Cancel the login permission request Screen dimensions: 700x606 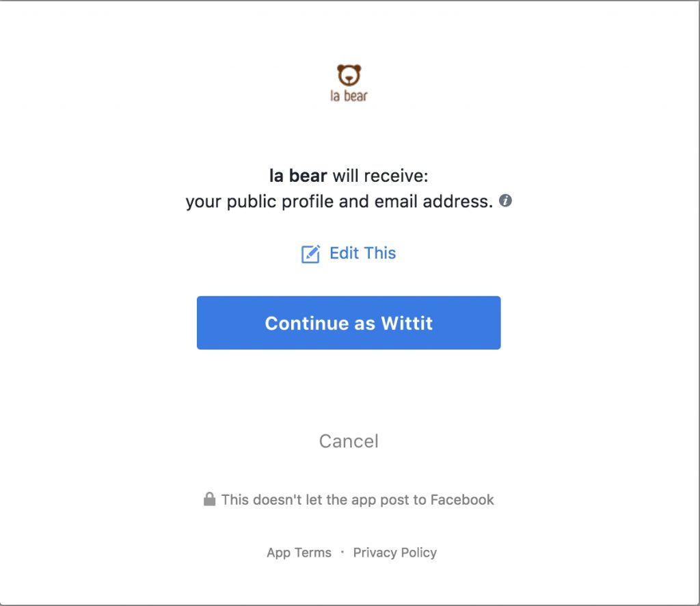point(349,441)
